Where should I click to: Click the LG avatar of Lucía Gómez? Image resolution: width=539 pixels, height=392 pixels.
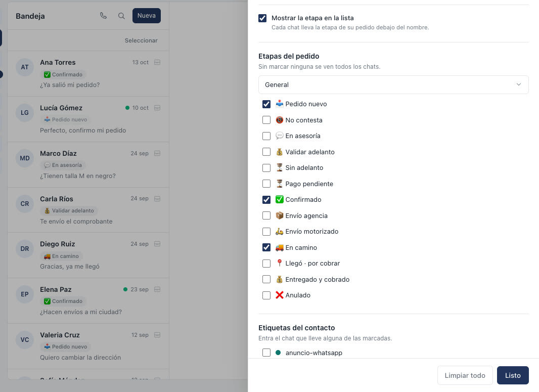pos(25,112)
